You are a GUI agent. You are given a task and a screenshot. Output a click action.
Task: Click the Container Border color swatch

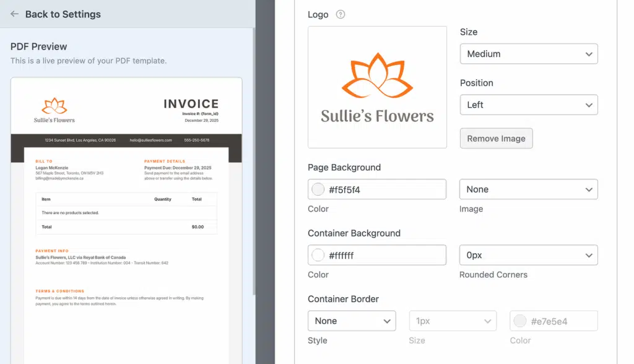click(520, 321)
